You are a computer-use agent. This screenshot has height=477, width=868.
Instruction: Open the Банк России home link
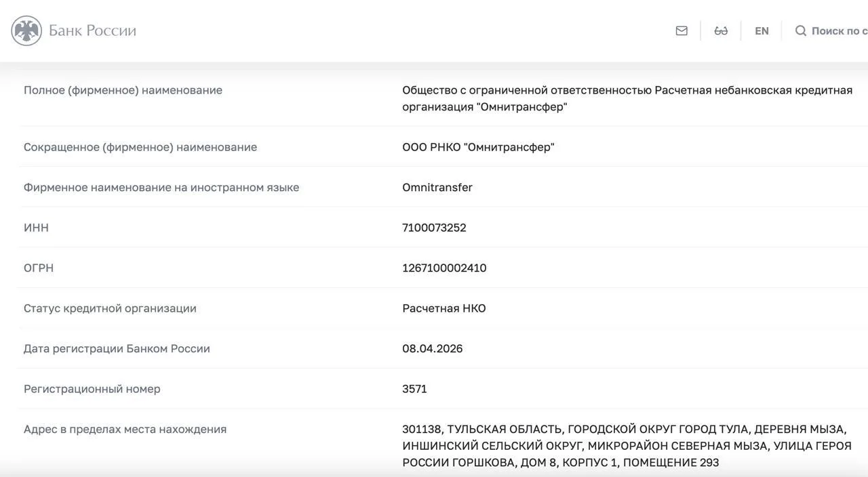92,30
